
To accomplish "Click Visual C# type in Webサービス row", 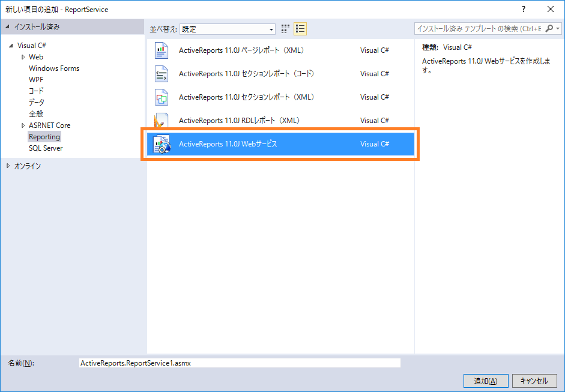I will pyautogui.click(x=375, y=144).
